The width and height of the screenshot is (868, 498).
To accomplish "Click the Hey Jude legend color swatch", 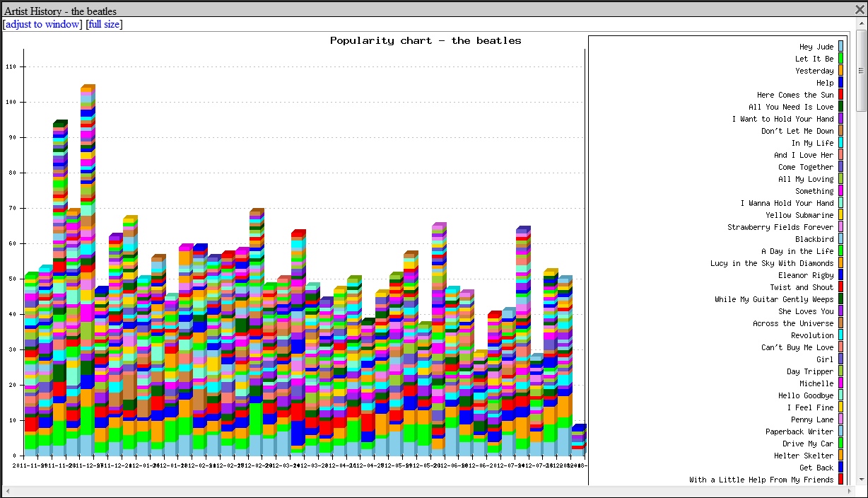I will (840, 47).
